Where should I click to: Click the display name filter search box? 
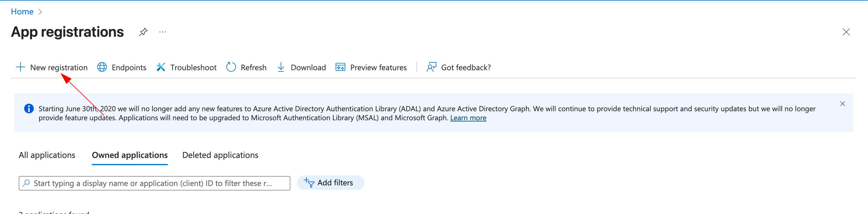154,183
